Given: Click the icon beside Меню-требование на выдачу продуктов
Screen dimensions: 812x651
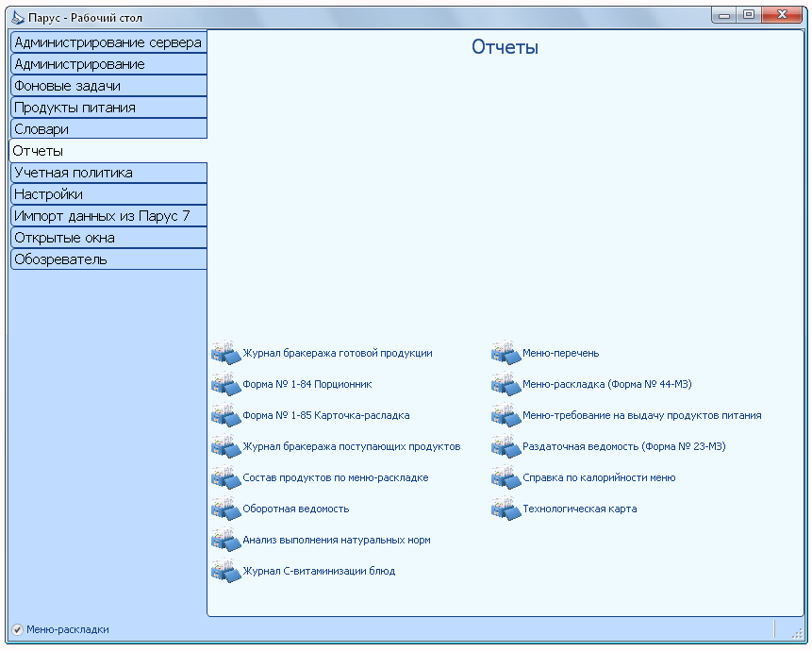Looking at the screenshot, I should pyautogui.click(x=505, y=415).
